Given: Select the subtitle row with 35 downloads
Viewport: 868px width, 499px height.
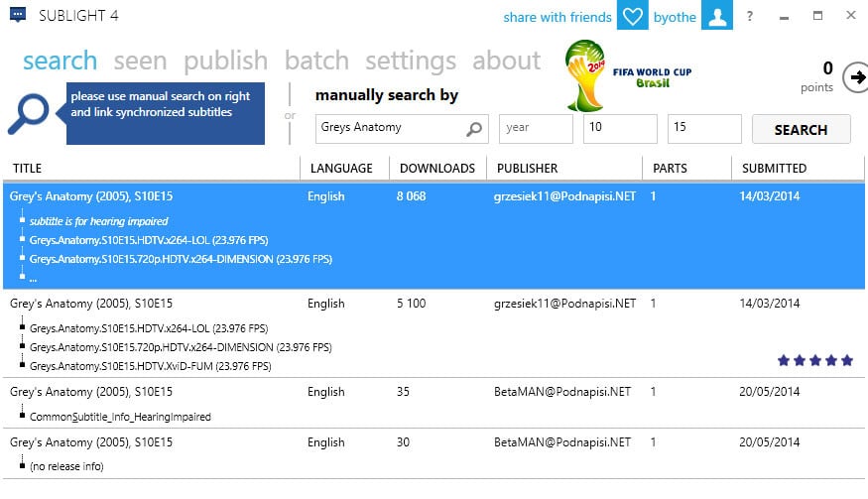Looking at the screenshot, I should point(434,403).
